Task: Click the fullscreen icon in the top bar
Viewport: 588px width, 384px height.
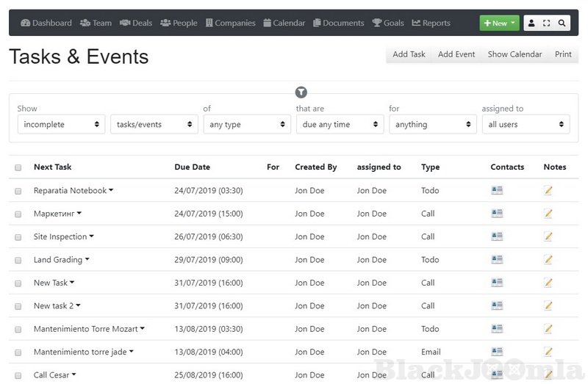Action: (x=547, y=23)
